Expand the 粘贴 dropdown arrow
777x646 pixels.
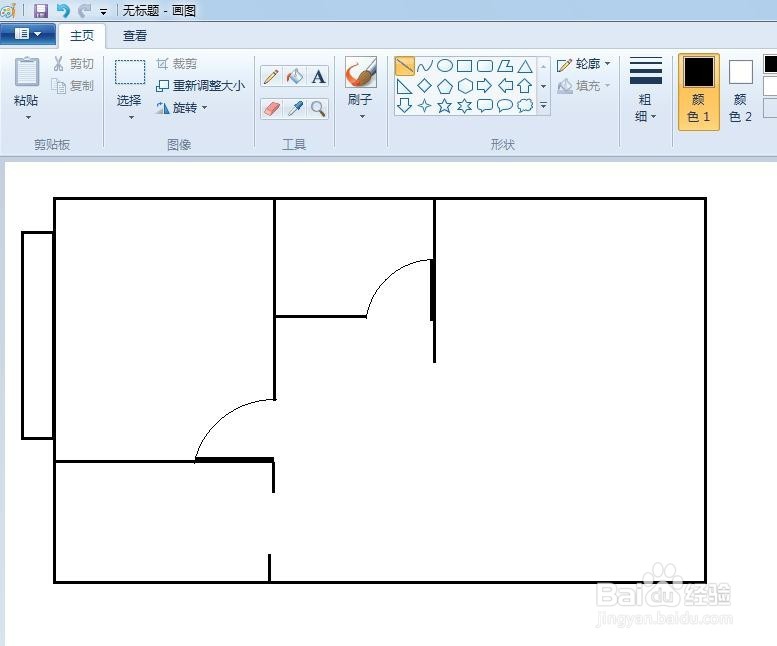pyautogui.click(x=28, y=117)
